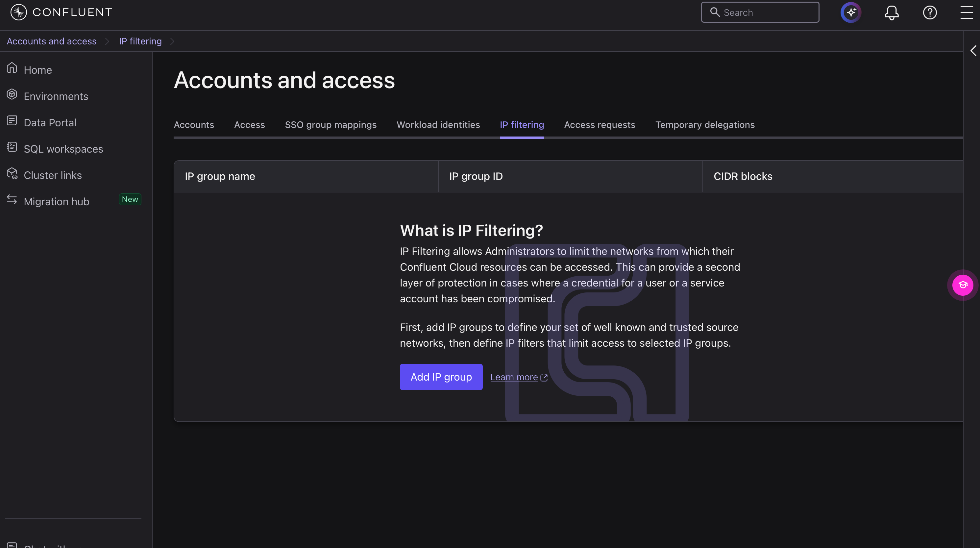Follow the Learn more link

pyautogui.click(x=514, y=377)
